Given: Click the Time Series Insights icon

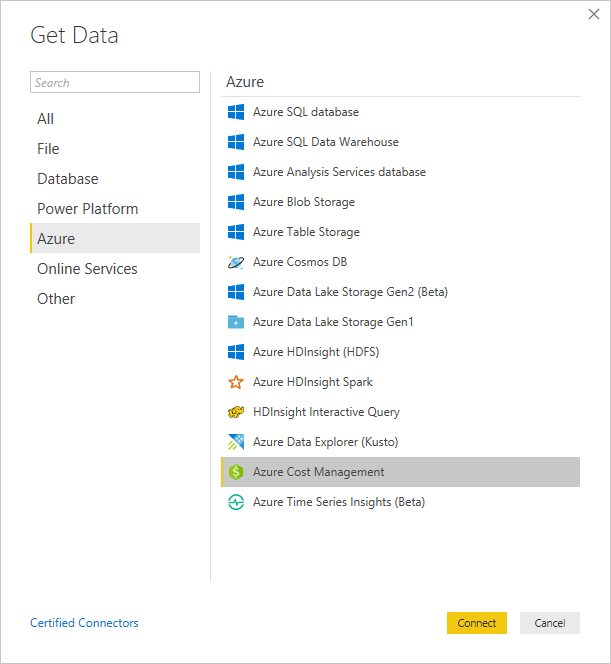Looking at the screenshot, I should click(236, 502).
